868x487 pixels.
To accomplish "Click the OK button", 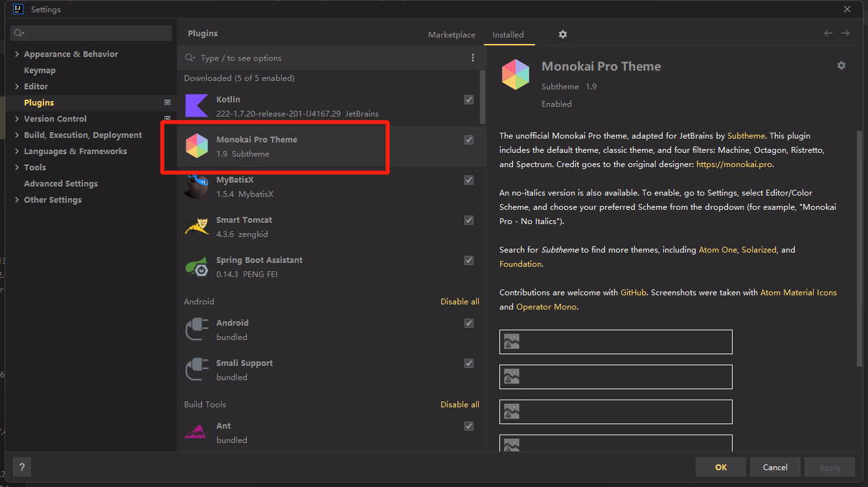I will coord(721,467).
